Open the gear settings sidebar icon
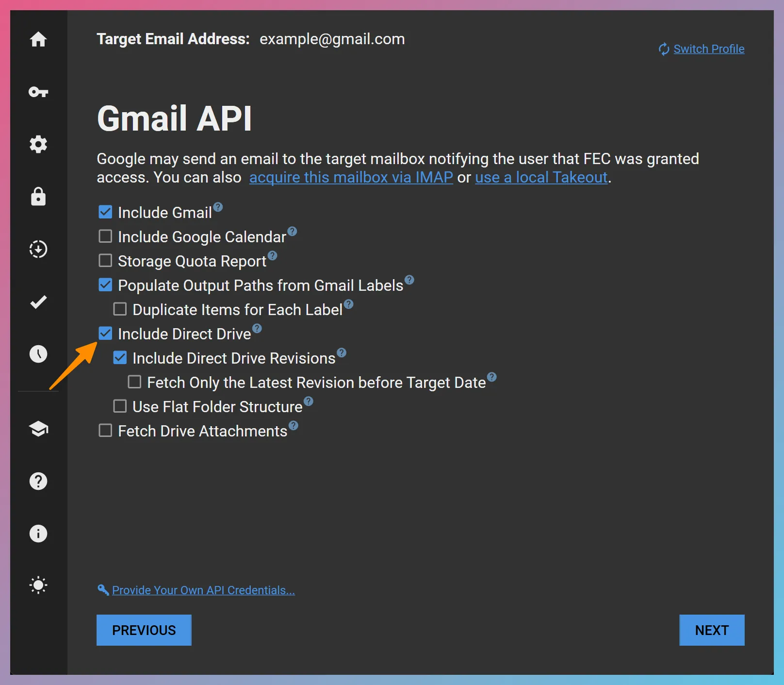Viewport: 784px width, 685px height. pyautogui.click(x=38, y=144)
